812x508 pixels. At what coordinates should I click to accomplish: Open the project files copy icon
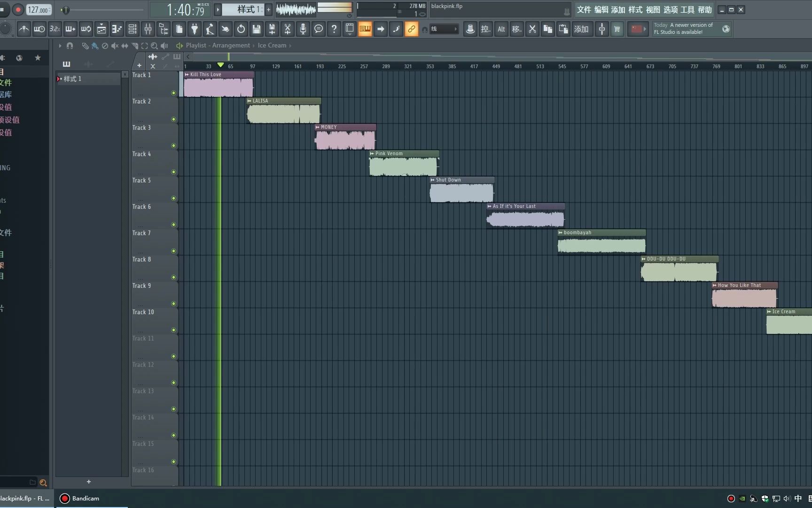[x=179, y=29]
